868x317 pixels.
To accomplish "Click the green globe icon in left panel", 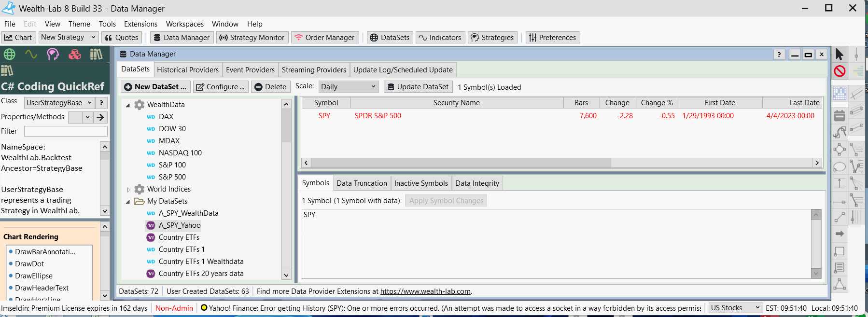I will pos(9,54).
